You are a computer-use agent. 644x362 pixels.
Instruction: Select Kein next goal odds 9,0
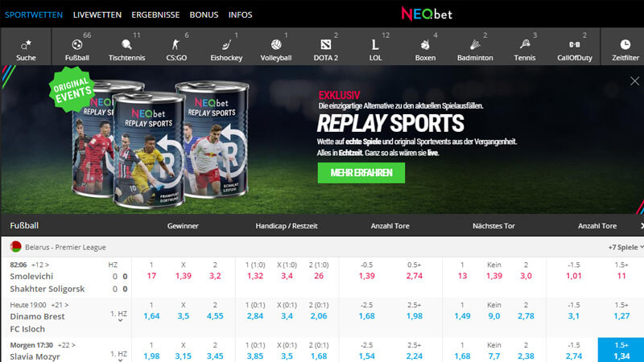pyautogui.click(x=494, y=316)
